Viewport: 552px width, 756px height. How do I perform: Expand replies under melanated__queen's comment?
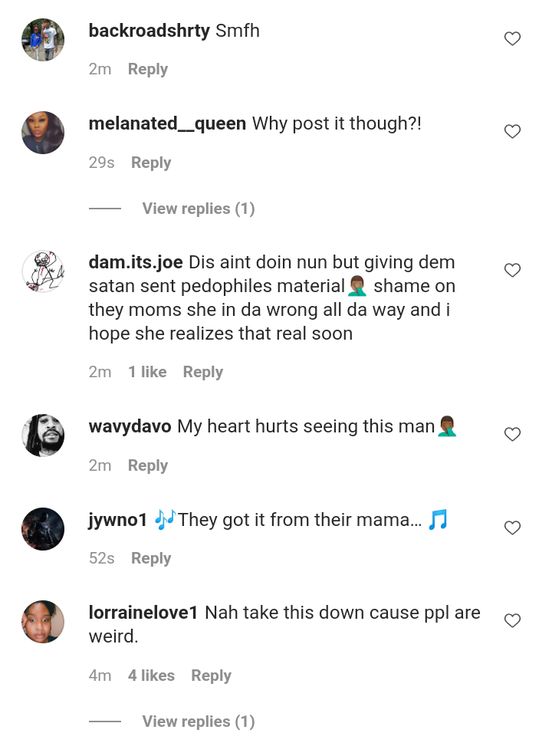[x=198, y=209]
